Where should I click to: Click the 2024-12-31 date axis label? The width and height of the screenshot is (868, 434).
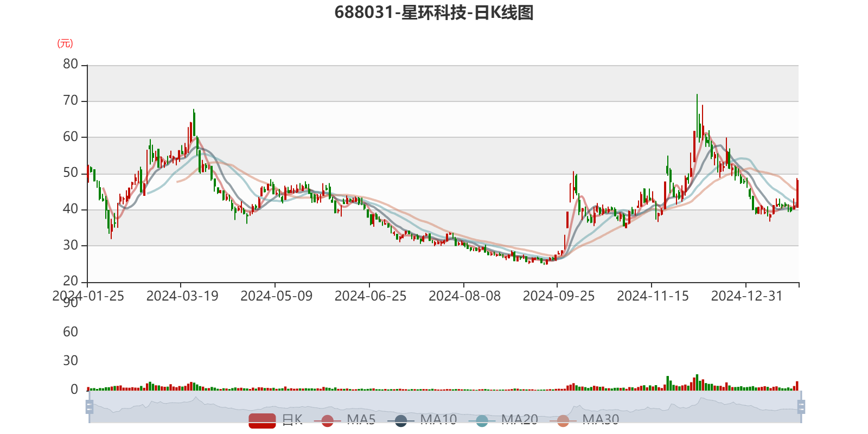click(x=747, y=296)
